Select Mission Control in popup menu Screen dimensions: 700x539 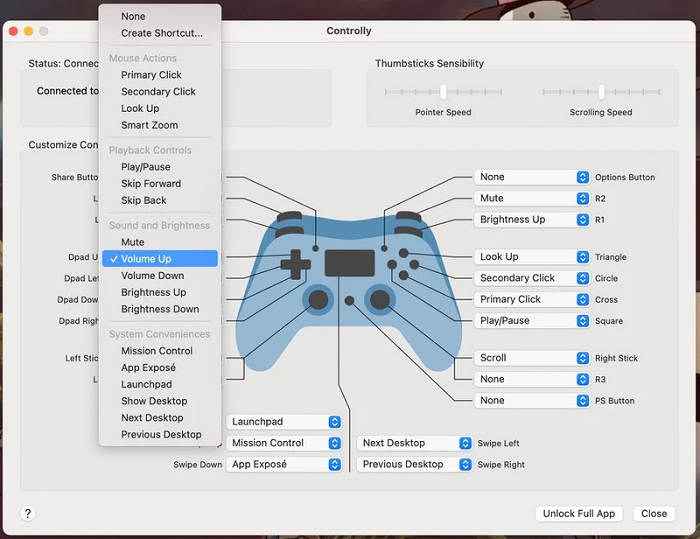pos(160,351)
